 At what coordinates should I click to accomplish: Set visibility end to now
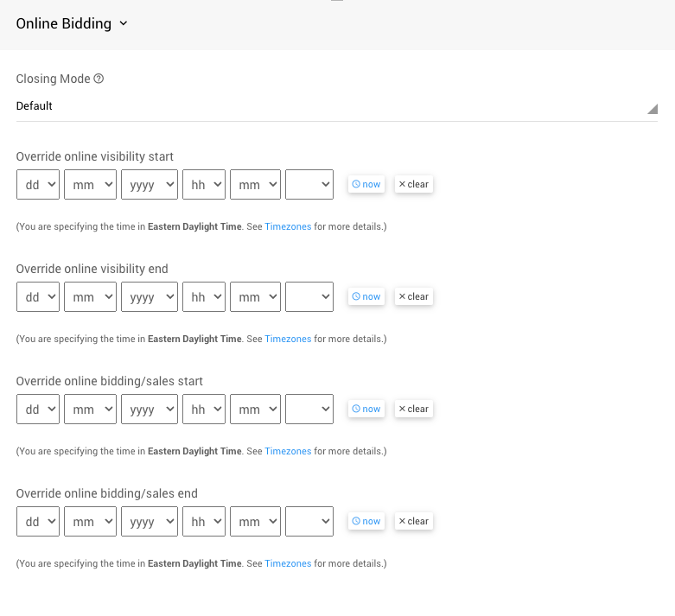point(366,296)
